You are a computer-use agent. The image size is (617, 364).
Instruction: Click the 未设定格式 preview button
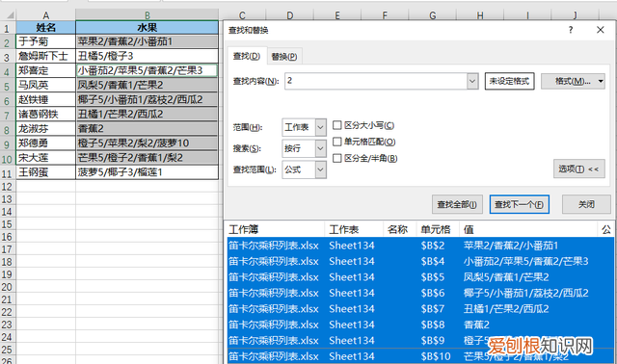[x=509, y=81]
